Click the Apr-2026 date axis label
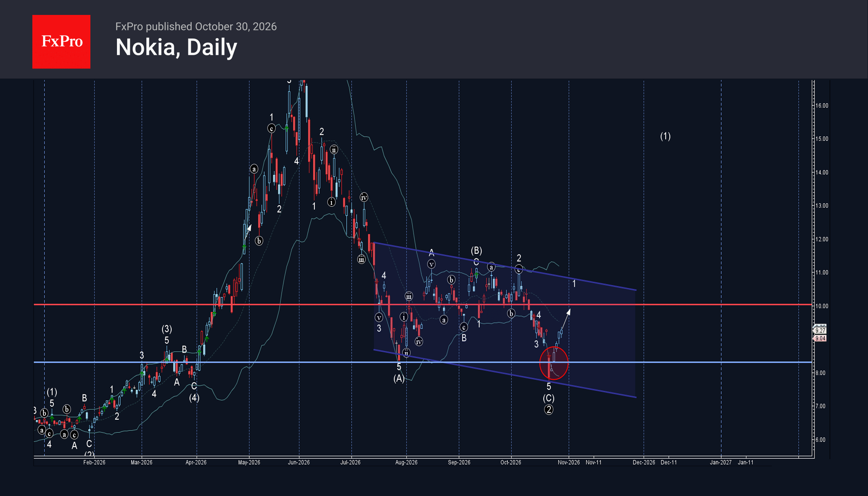This screenshot has height=496, width=868. pyautogui.click(x=196, y=462)
